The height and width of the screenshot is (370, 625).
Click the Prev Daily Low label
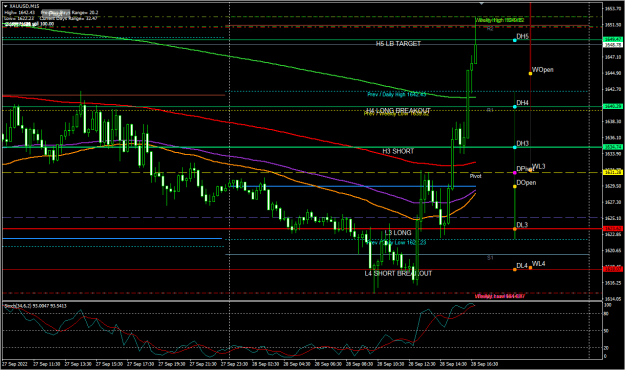point(397,242)
